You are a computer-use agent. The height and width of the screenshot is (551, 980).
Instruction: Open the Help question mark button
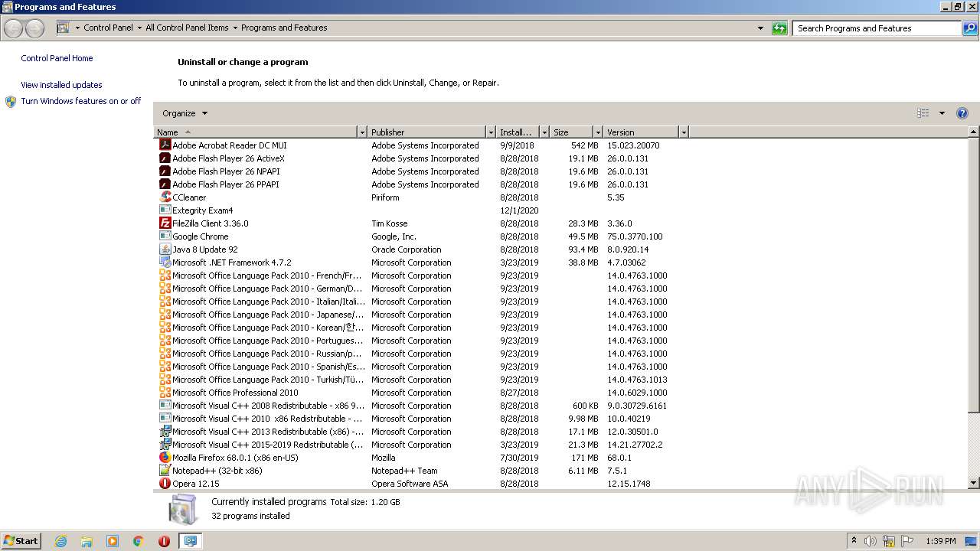[x=962, y=113]
